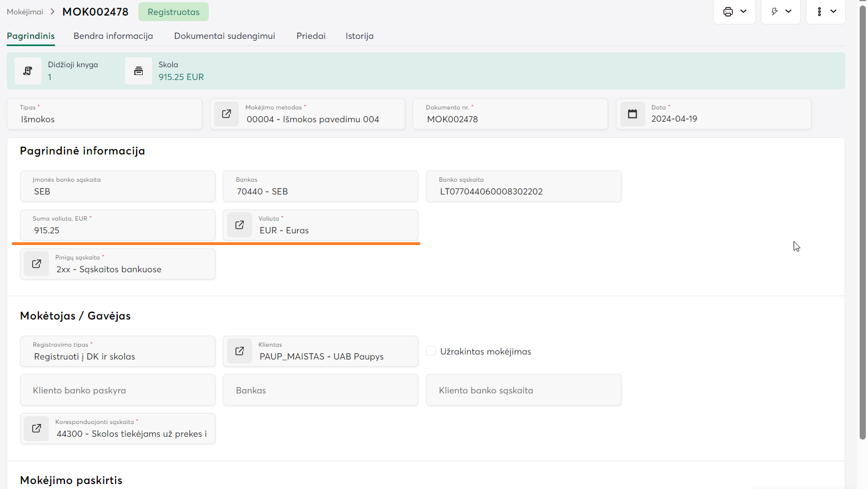Open calendar picker for Data field
Viewport: 868px width, 489px height.
pyautogui.click(x=633, y=114)
